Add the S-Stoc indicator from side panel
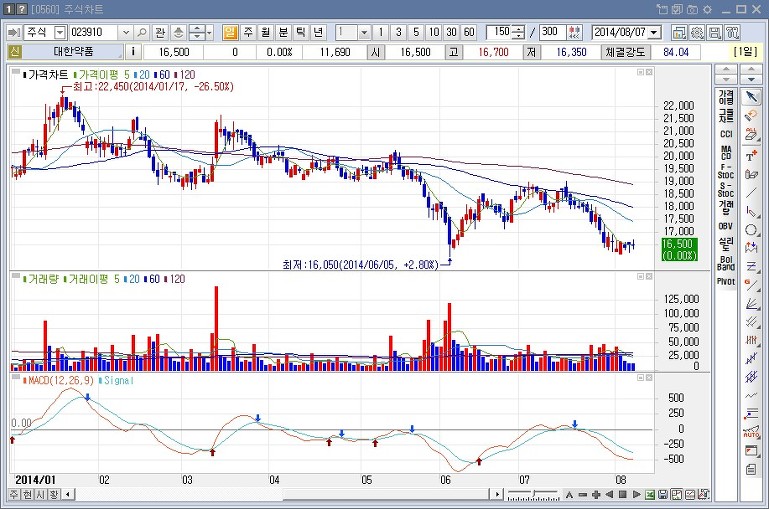The image size is (769, 509). [726, 190]
